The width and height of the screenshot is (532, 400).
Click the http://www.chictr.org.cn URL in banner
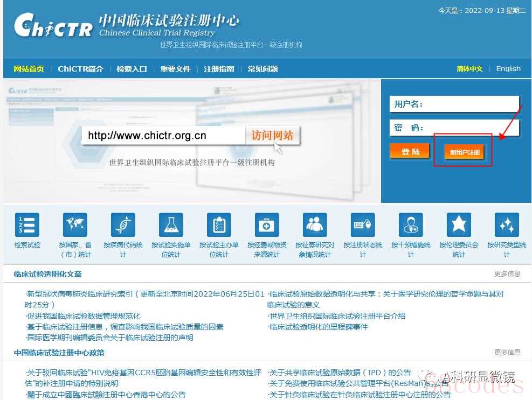click(147, 136)
